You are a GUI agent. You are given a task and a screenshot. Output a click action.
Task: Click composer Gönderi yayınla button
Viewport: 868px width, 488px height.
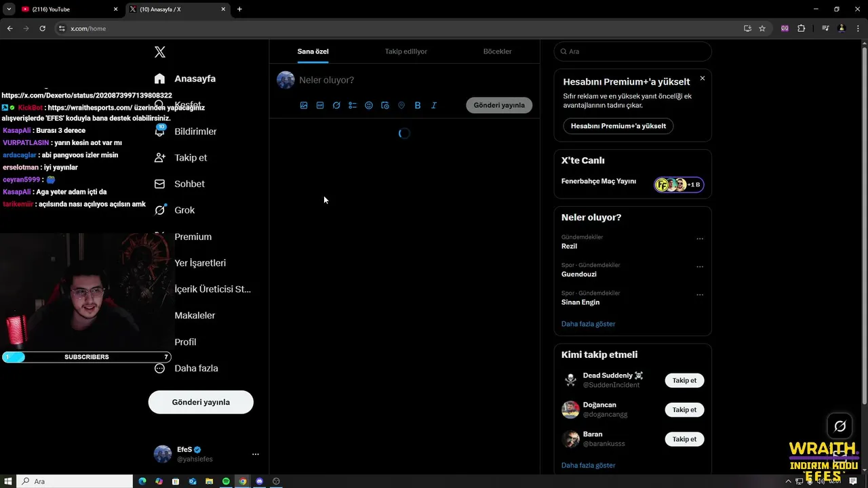499,105
